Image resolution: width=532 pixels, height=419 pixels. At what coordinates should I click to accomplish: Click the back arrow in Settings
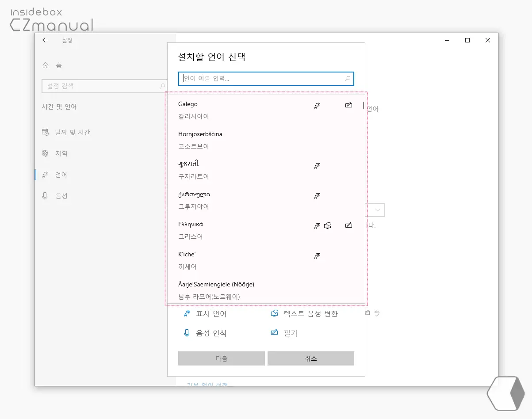(45, 40)
